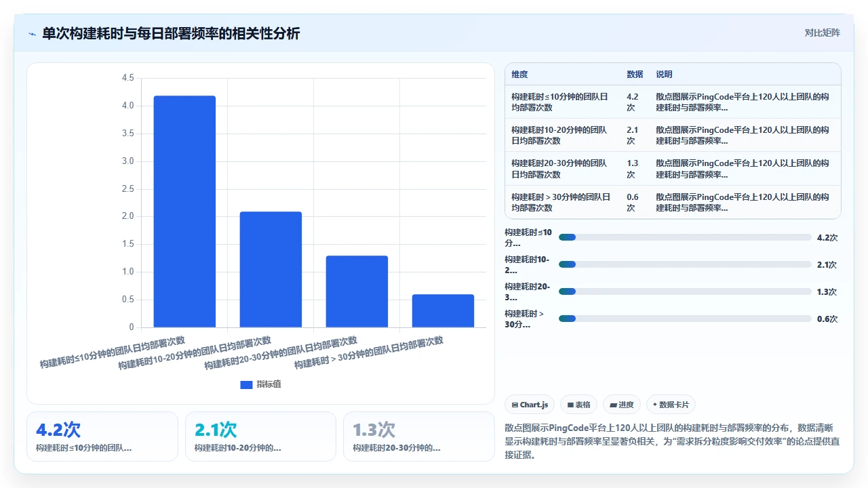This screenshot has width=868, height=488.
Task: Click the progress bar labeled 4.2次
Action: click(685, 237)
